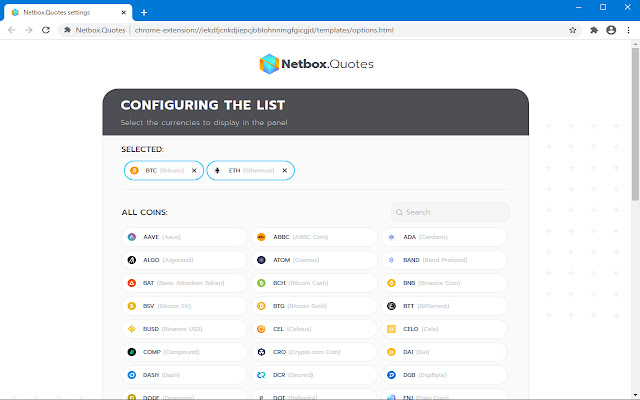
Task: Click the DCR Decred icon
Action: coord(261,375)
